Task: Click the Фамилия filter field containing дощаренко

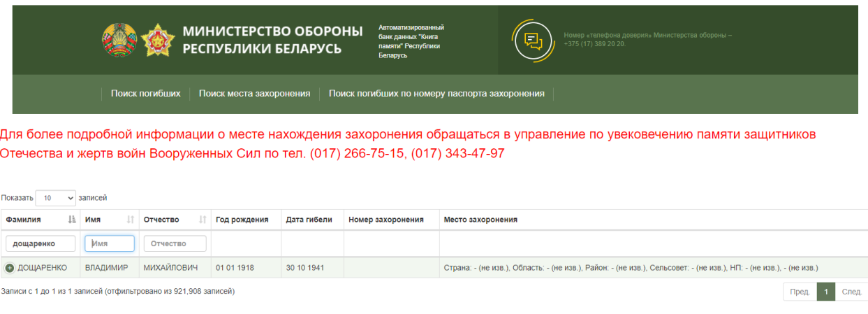Action: [x=41, y=243]
